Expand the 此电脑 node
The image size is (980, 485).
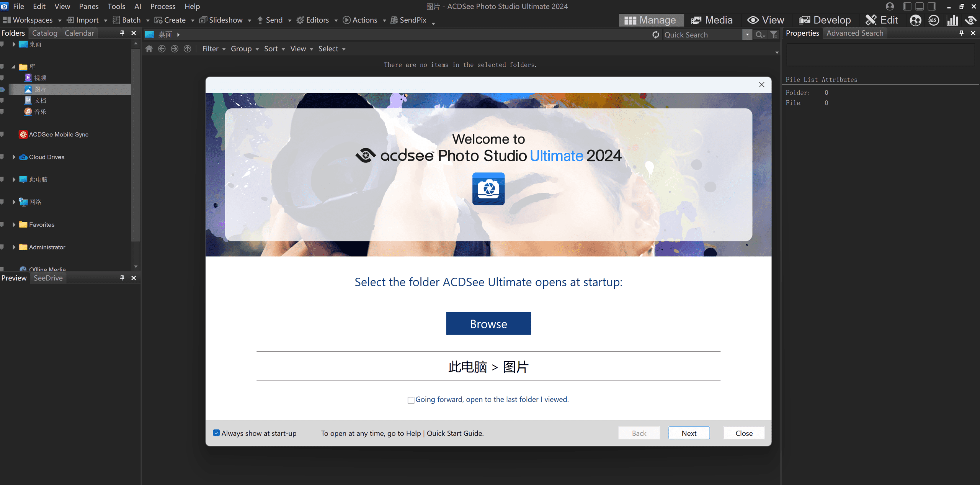(14, 179)
